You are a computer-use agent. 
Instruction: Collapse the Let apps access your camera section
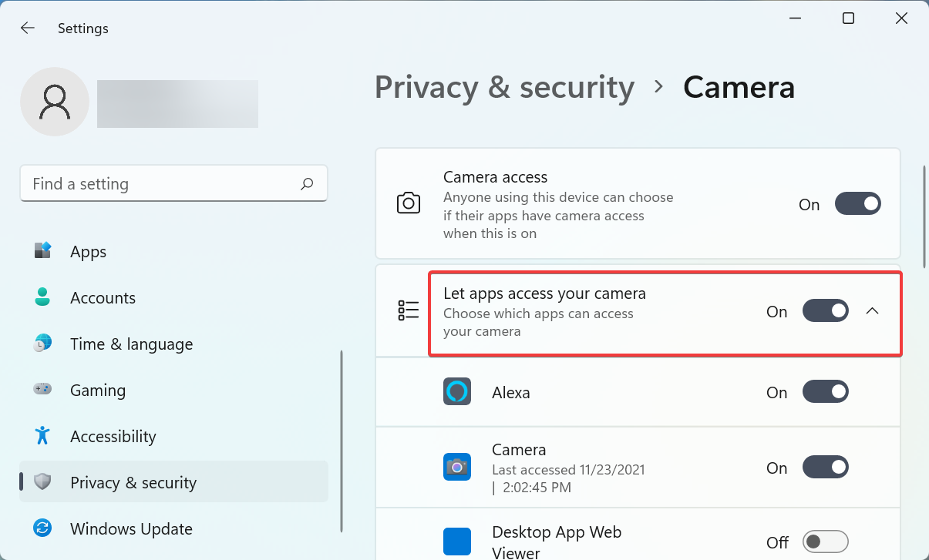(872, 311)
